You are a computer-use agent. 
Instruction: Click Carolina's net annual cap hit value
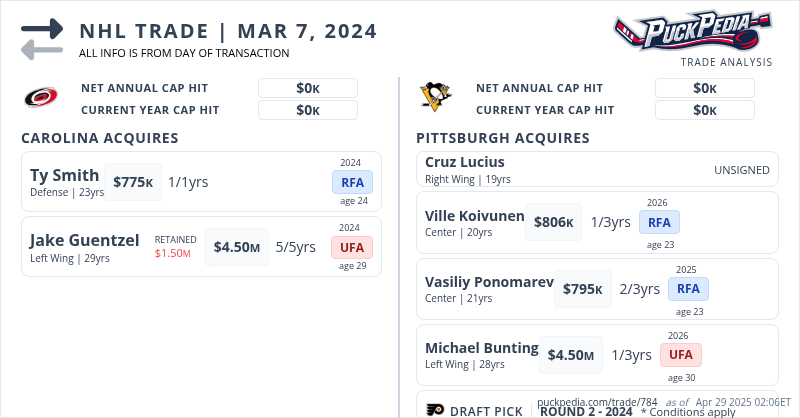click(x=308, y=88)
